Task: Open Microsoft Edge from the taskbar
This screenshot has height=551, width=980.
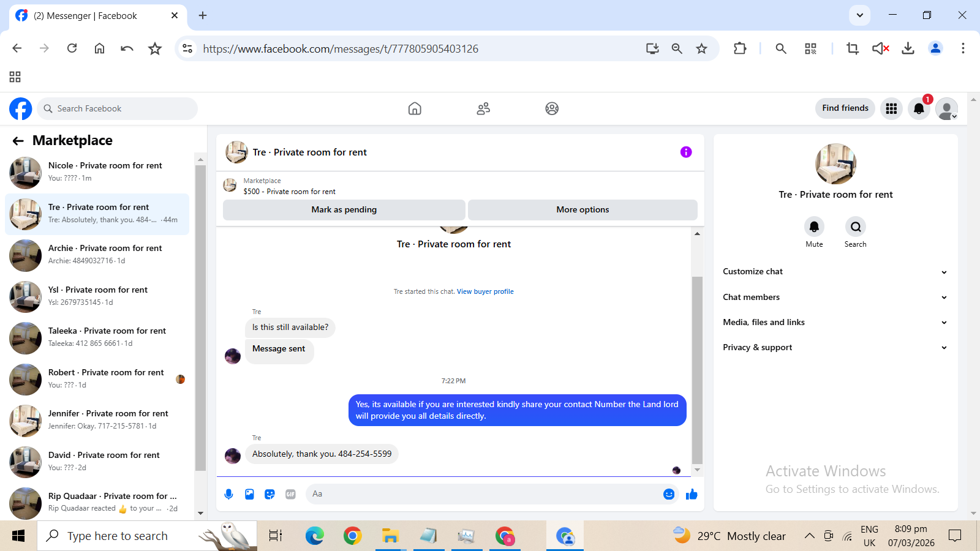Action: [315, 536]
